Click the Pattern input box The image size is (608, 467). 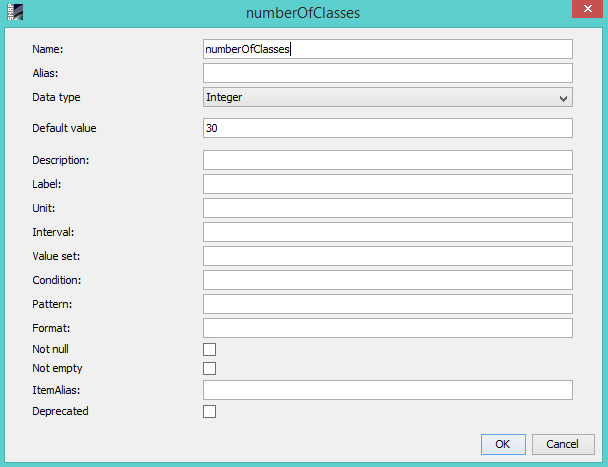pos(387,304)
